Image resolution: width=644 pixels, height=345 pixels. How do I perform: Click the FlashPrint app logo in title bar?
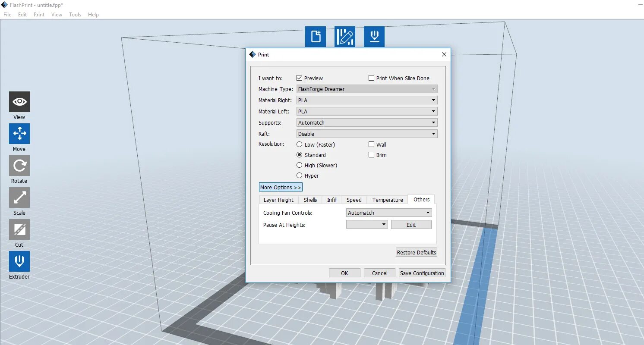4,5
